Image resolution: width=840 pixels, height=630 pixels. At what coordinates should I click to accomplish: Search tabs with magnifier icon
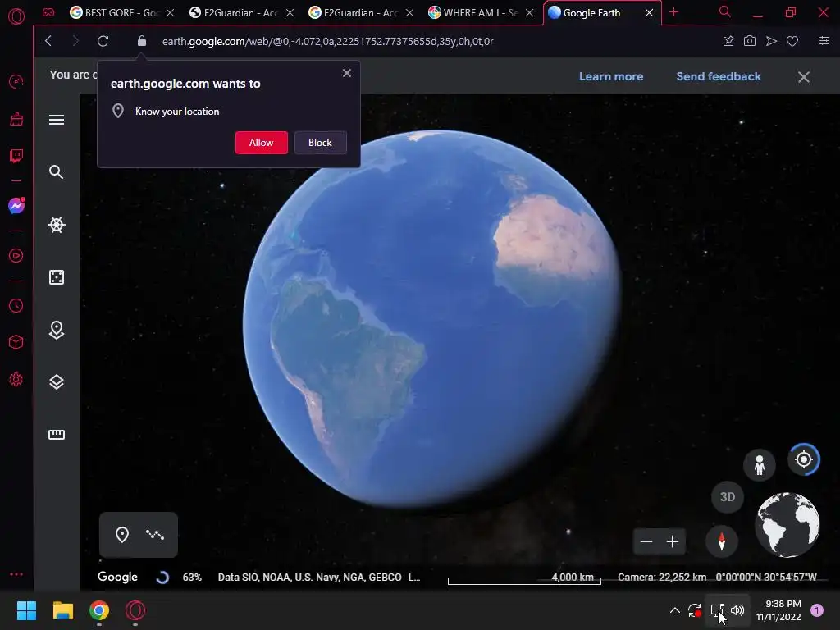(724, 11)
